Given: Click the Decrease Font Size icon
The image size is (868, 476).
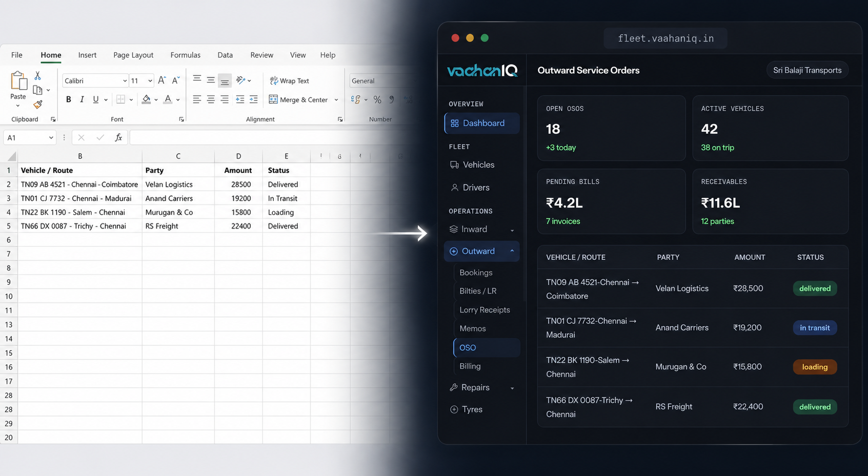Looking at the screenshot, I should click(175, 80).
